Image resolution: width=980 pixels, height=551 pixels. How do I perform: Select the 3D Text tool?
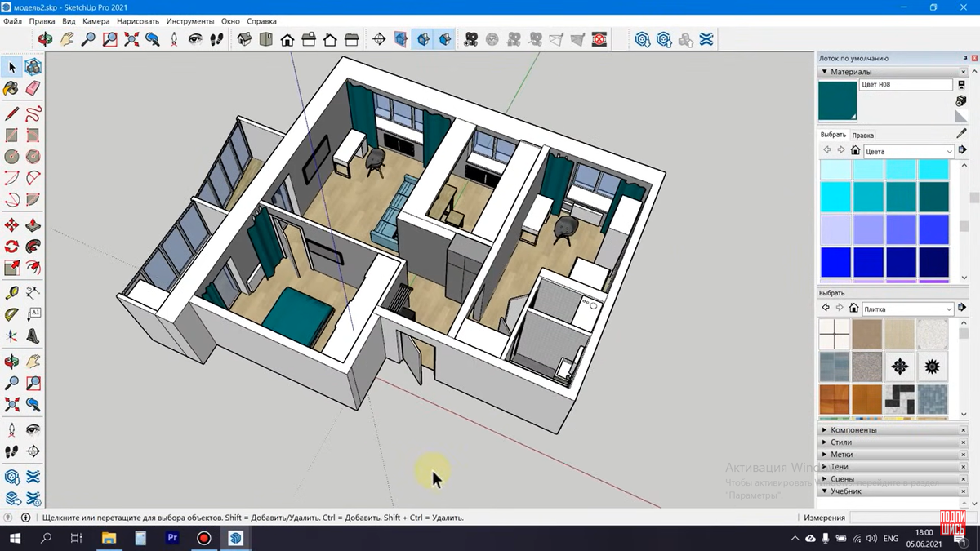pyautogui.click(x=33, y=335)
